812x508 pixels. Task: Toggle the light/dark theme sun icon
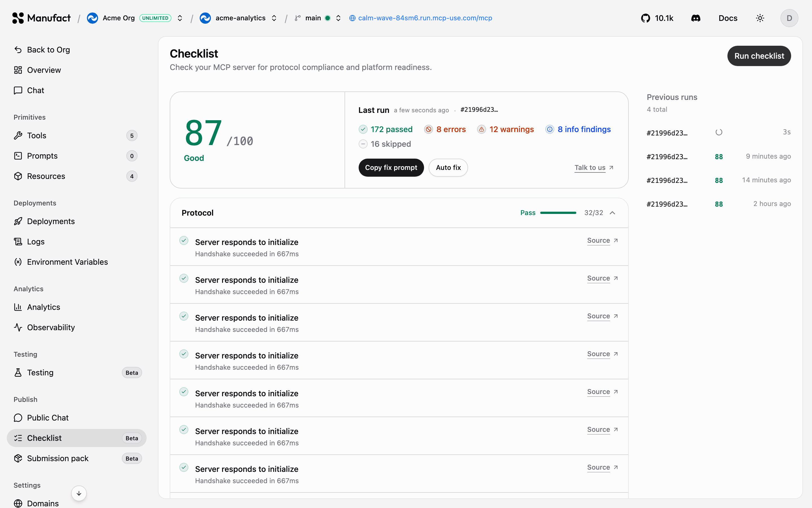pos(760,18)
